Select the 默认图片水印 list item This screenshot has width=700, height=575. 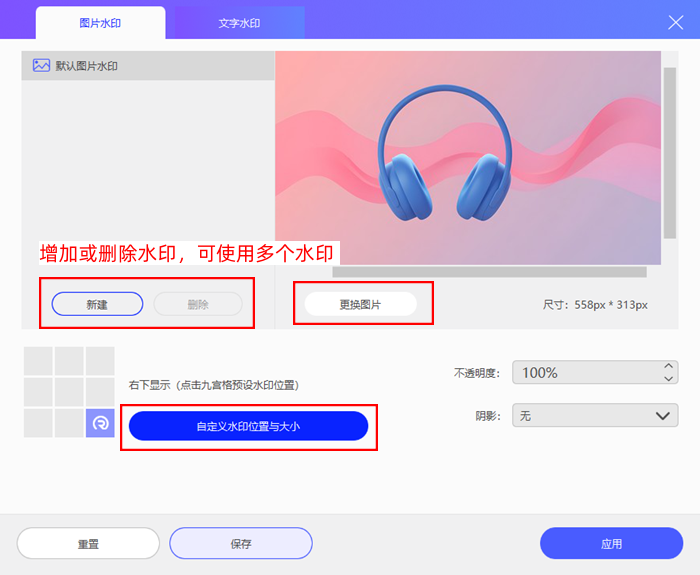tap(148, 66)
